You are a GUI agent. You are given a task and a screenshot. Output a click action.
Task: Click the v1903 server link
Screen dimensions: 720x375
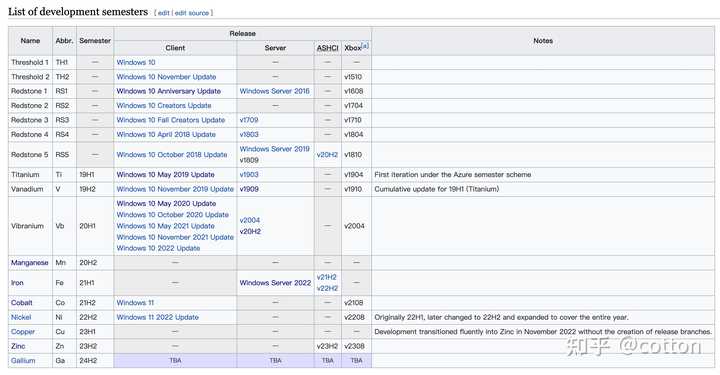[249, 174]
